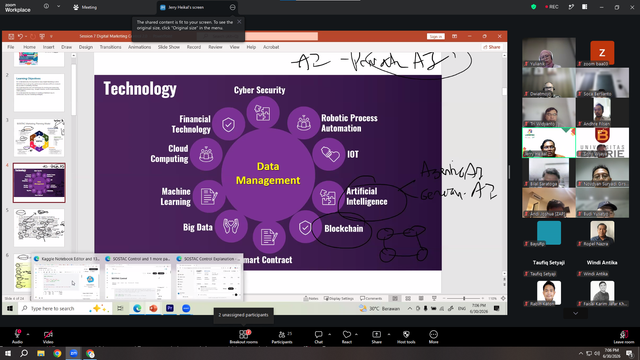Adjust the PowerPoint zoom slider
The height and width of the screenshot is (360, 640).
464,298
